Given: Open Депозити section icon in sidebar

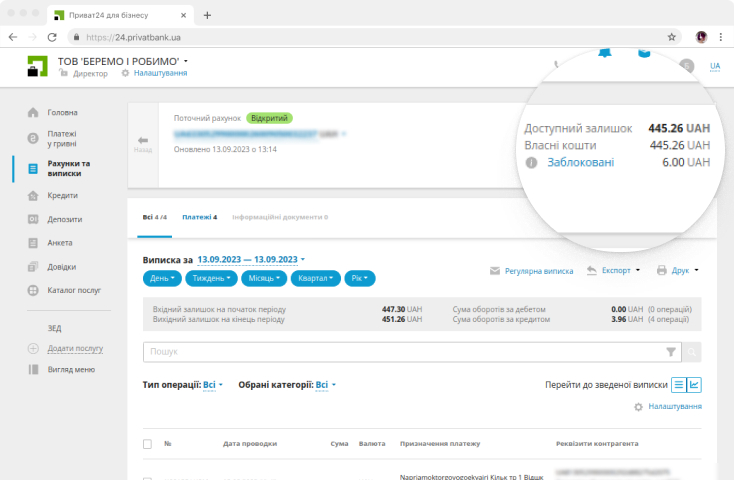Looking at the screenshot, I should click(x=33, y=219).
